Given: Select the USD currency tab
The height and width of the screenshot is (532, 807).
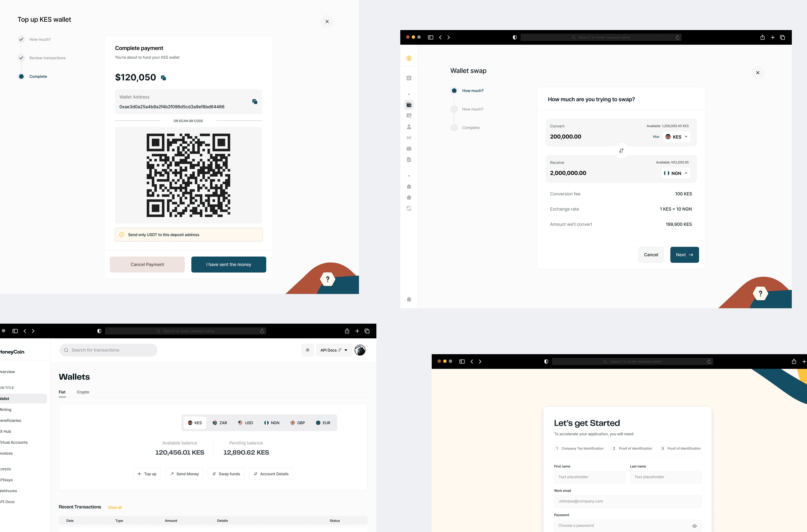Looking at the screenshot, I should (245, 423).
